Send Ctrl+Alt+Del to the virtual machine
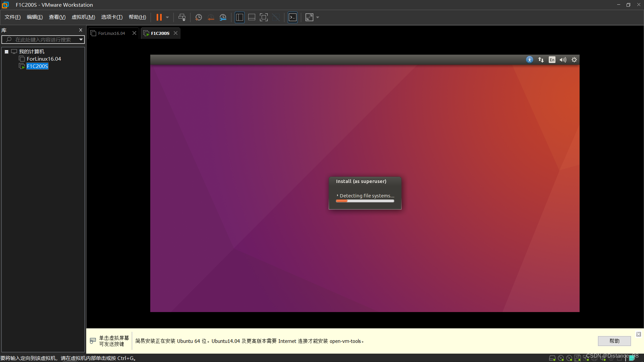This screenshot has height=362, width=644. pos(182,17)
